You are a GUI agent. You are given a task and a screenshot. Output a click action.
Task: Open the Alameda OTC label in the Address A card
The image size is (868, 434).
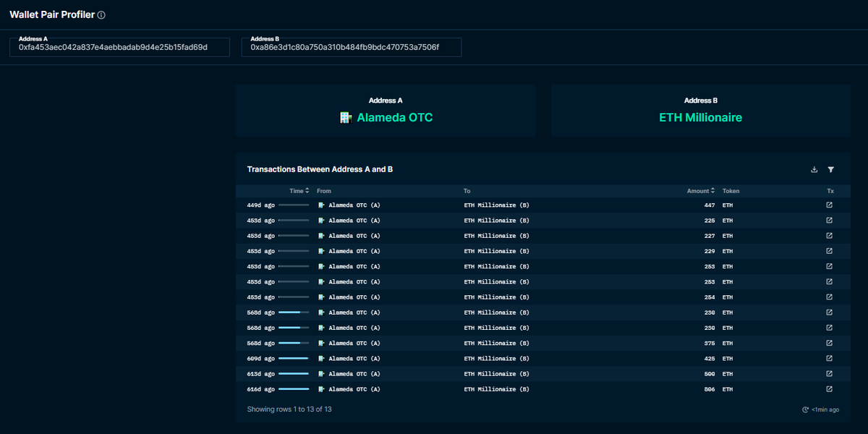(395, 117)
